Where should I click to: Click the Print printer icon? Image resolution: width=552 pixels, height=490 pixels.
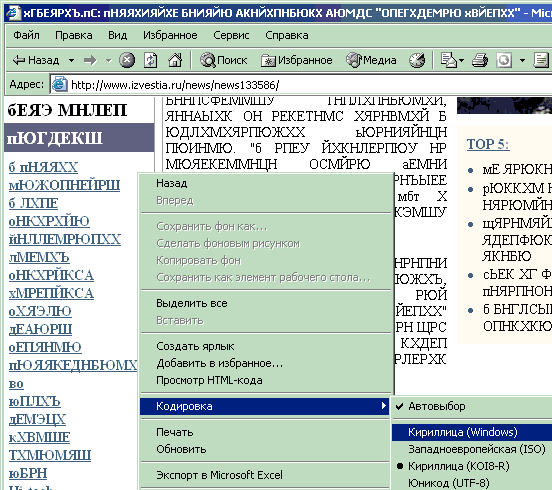[479, 60]
